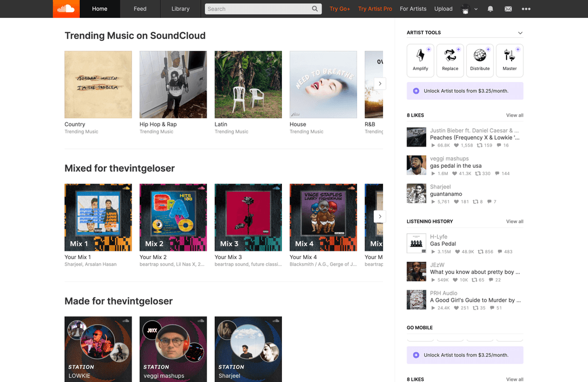The width and height of the screenshot is (588, 382).
Task: Click the H-Lyfe Gas Pedal artwork
Action: (416, 243)
